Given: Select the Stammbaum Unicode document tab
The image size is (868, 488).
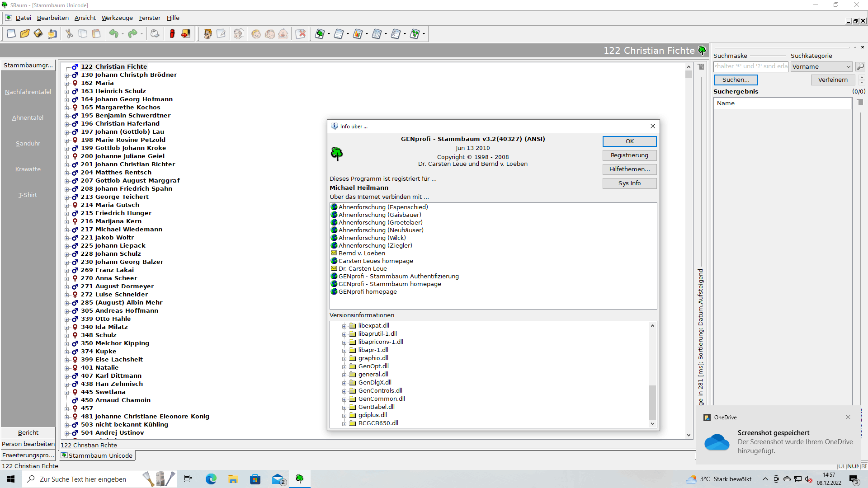Looking at the screenshot, I should (97, 455).
